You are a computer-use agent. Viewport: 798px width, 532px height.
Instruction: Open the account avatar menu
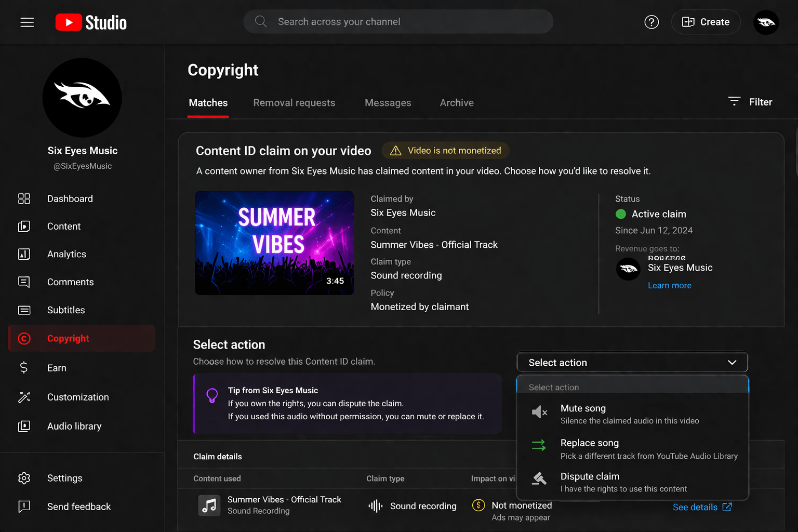coord(766,22)
